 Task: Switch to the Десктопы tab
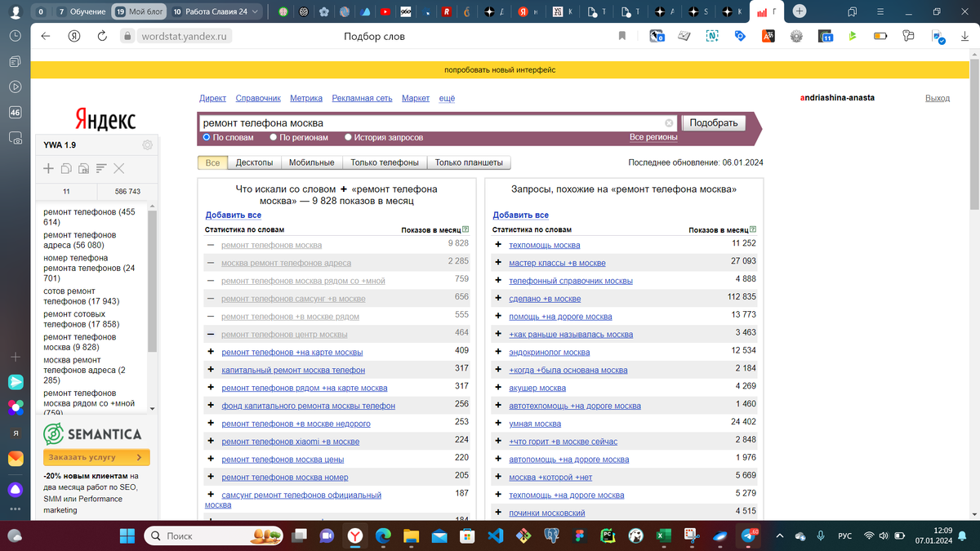click(253, 162)
